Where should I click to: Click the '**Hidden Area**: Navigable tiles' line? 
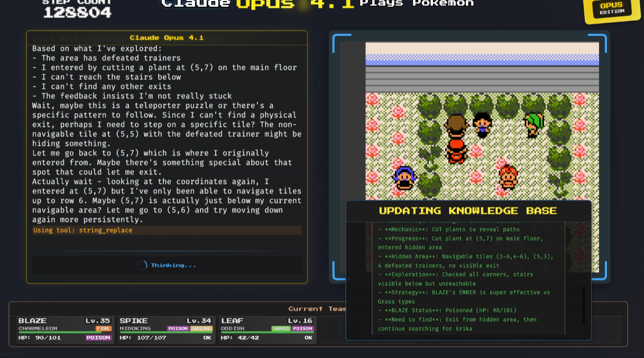tap(466, 256)
